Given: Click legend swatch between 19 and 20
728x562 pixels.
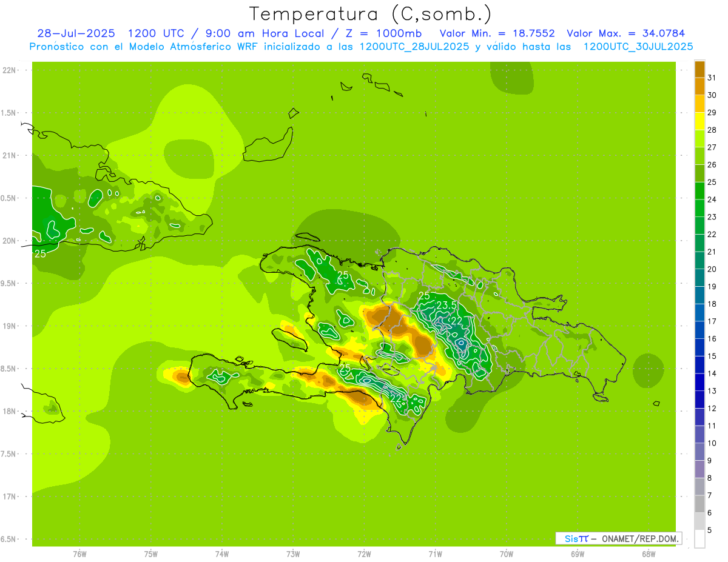Looking at the screenshot, I should (x=699, y=278).
